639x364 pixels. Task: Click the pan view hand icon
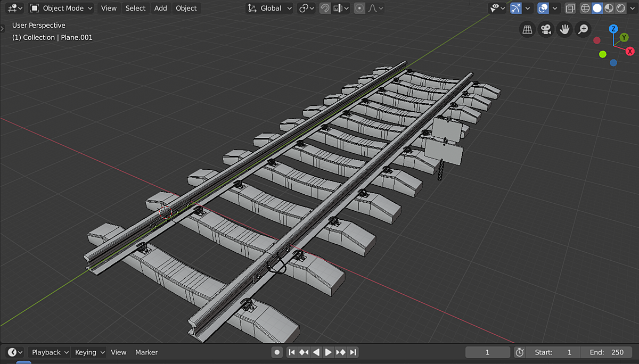[x=564, y=29]
